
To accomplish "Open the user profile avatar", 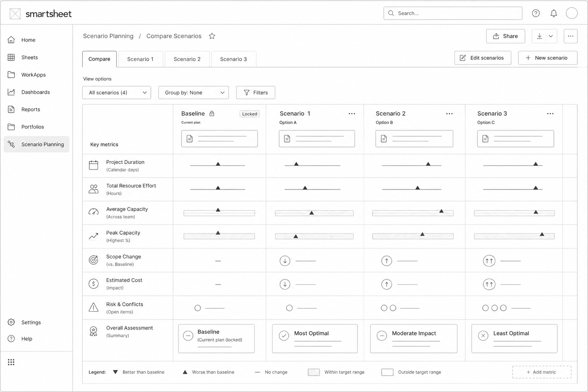I will [x=572, y=13].
